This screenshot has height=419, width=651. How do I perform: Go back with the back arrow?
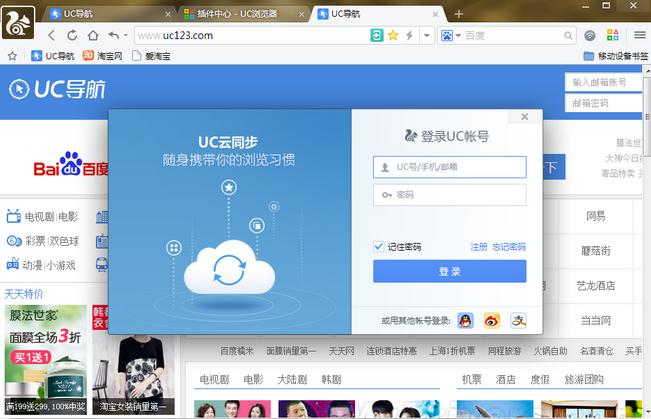click(x=51, y=35)
